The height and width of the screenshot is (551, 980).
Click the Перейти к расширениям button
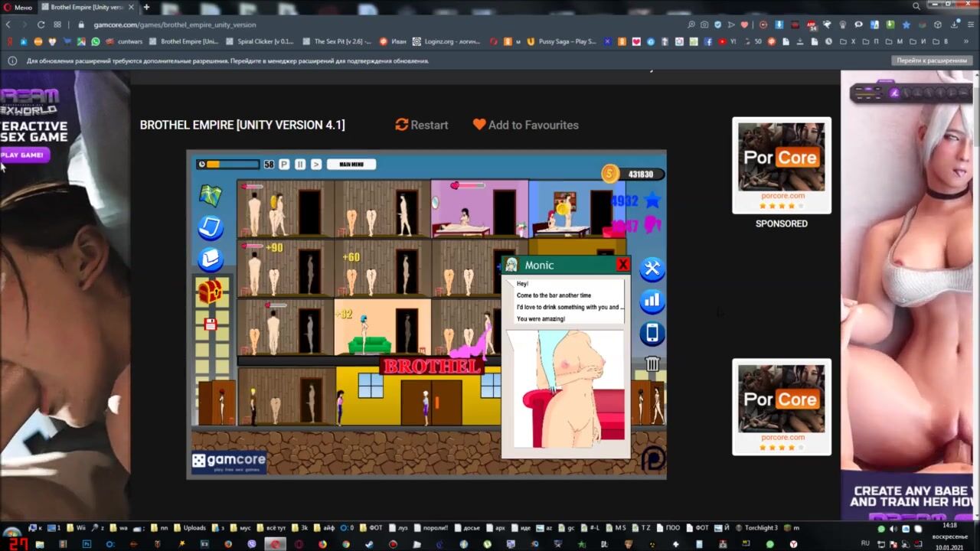coord(931,60)
